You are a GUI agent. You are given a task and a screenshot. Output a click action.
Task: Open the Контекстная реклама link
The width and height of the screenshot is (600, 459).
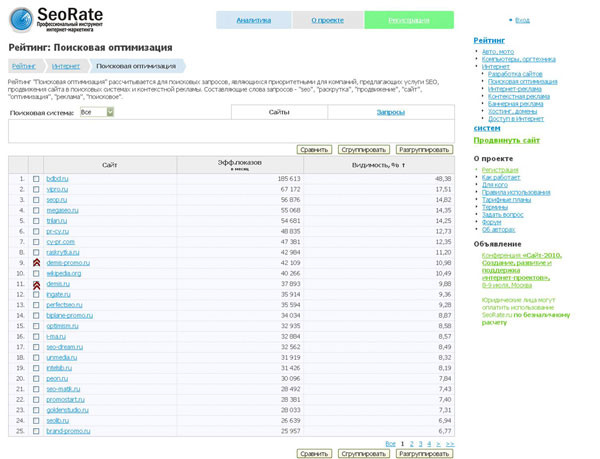tap(518, 96)
